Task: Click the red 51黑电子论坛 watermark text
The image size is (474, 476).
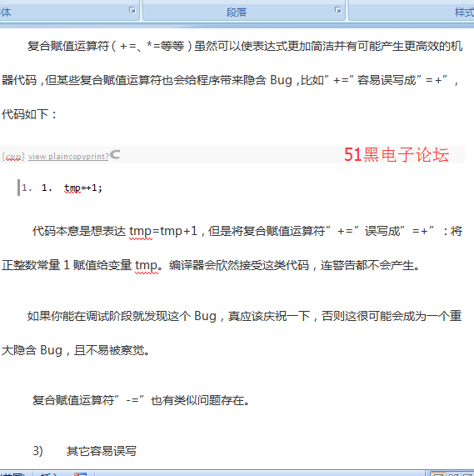Action: 397,154
